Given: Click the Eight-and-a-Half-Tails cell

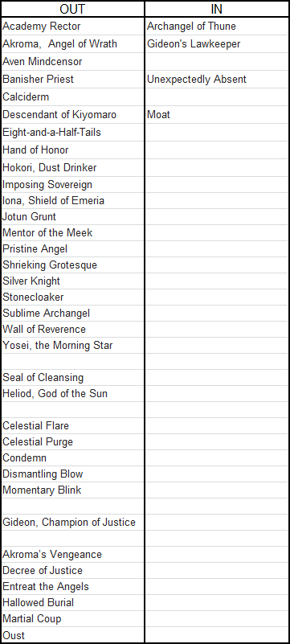Looking at the screenshot, I should point(72,132).
